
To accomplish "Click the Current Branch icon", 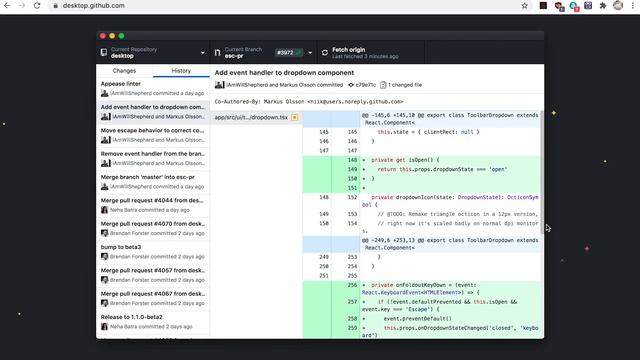I will (x=217, y=52).
